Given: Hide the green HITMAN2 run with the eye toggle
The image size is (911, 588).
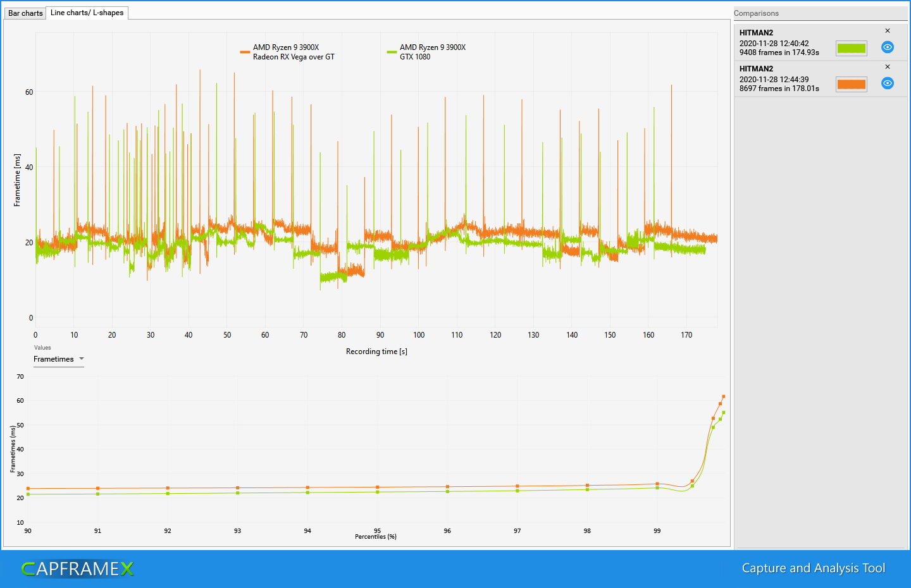Looking at the screenshot, I should click(887, 47).
